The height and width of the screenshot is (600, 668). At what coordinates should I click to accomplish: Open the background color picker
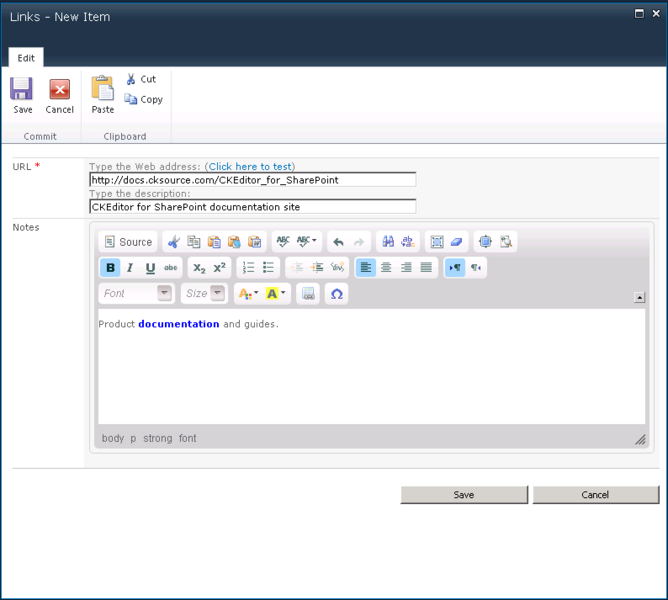pos(275,294)
